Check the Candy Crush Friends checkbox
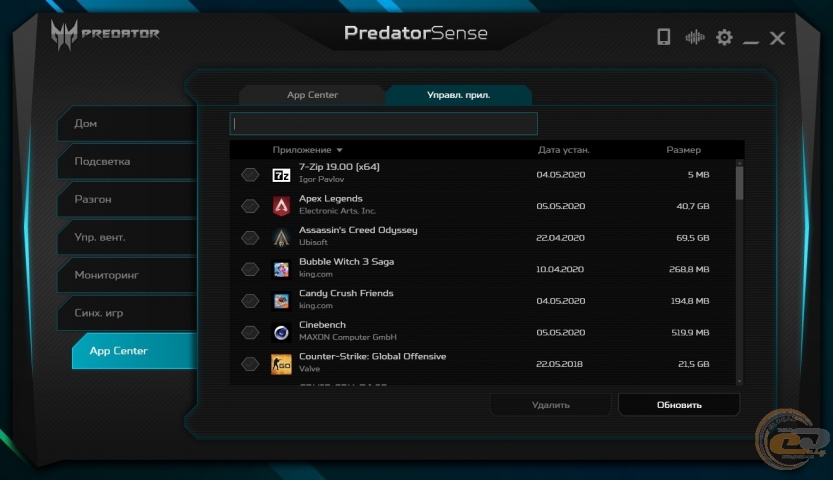This screenshot has height=480, width=833. tap(250, 301)
